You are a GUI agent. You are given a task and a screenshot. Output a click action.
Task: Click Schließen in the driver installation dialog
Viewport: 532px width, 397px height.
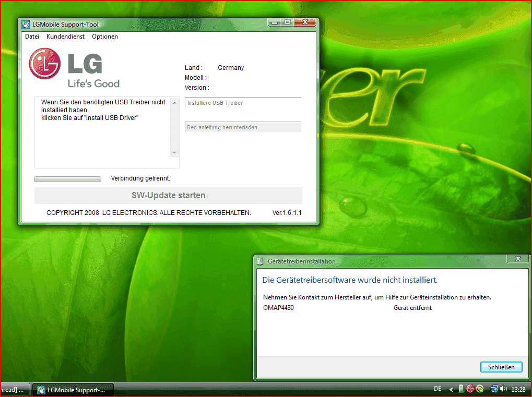(x=501, y=367)
